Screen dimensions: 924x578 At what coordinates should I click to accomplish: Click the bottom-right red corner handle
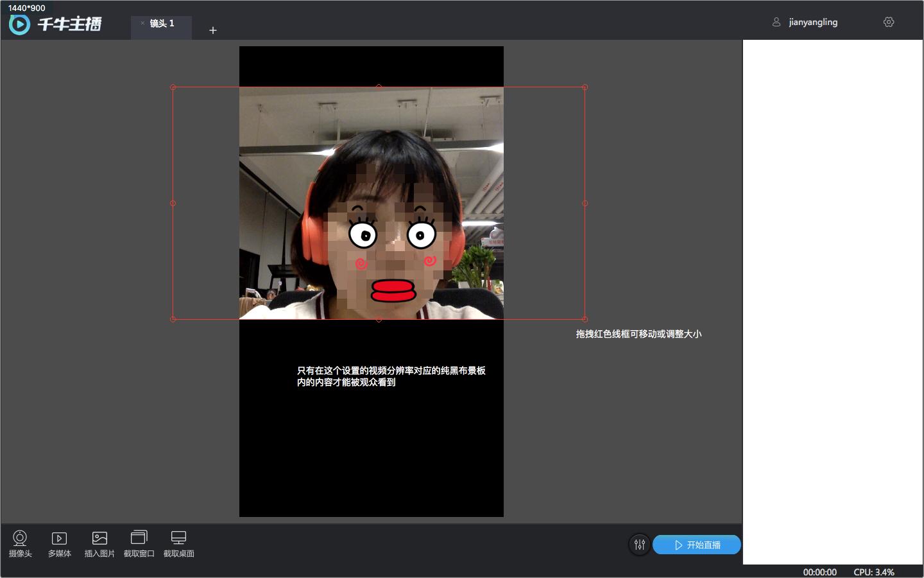coord(585,319)
